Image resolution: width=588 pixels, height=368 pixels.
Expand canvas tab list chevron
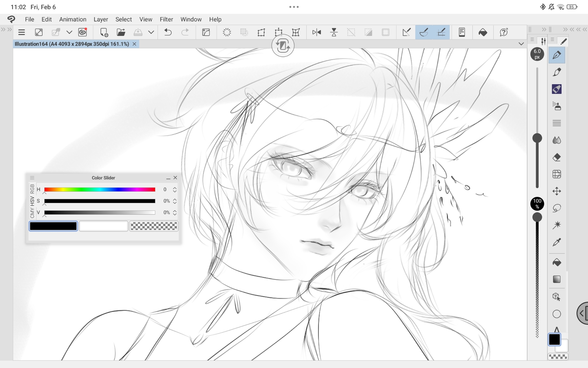click(521, 44)
